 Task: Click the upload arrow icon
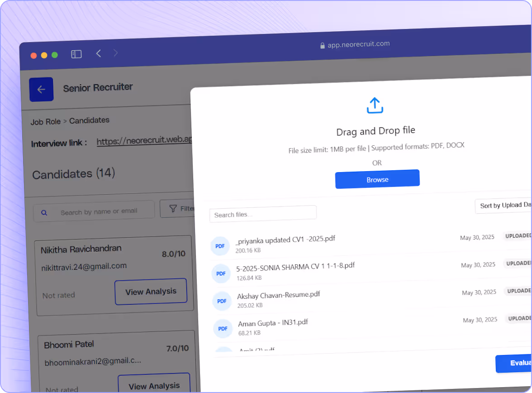375,105
